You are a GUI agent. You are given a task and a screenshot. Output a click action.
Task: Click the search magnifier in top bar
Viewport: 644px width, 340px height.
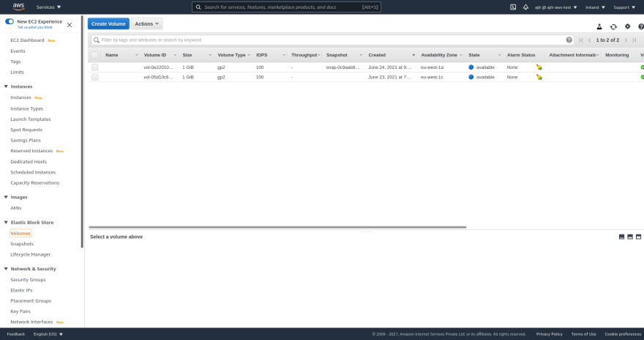click(198, 7)
